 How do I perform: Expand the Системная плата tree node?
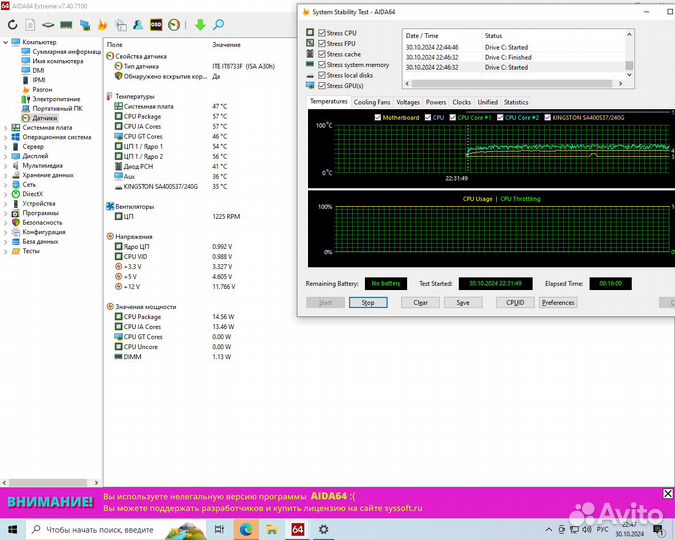(x=5, y=127)
